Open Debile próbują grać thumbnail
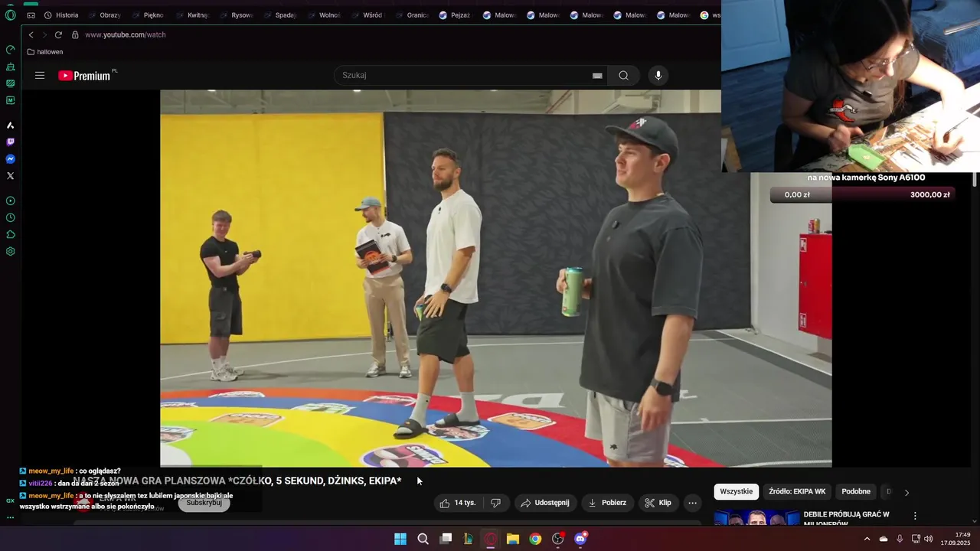 click(756, 518)
